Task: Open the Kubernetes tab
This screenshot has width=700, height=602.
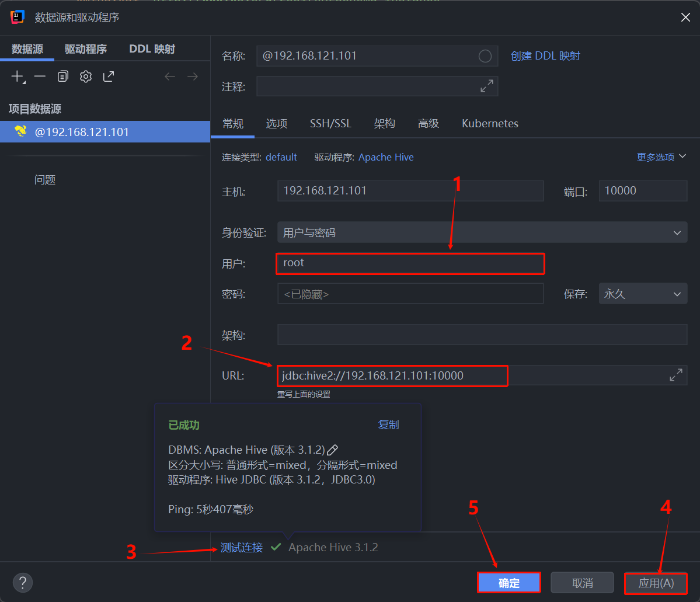Action: (x=490, y=124)
